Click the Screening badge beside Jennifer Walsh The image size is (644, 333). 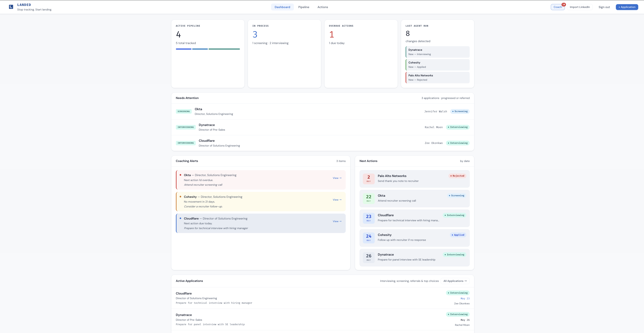[460, 111]
